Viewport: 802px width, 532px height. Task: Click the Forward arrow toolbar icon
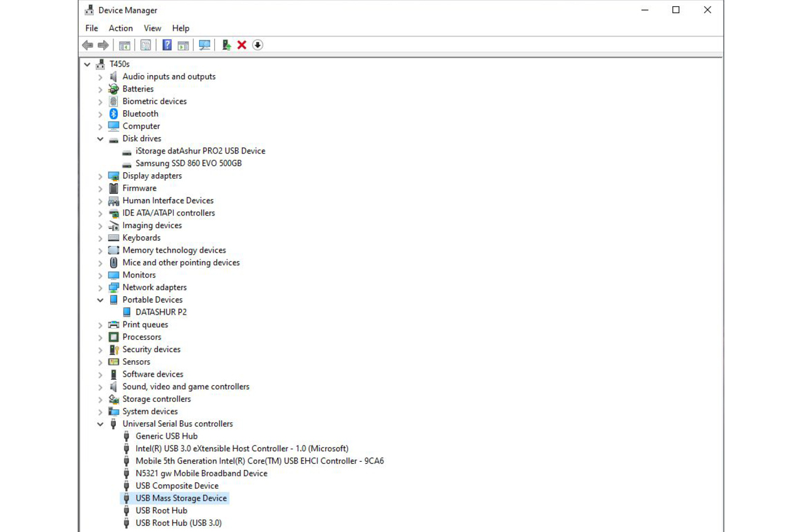coord(103,45)
